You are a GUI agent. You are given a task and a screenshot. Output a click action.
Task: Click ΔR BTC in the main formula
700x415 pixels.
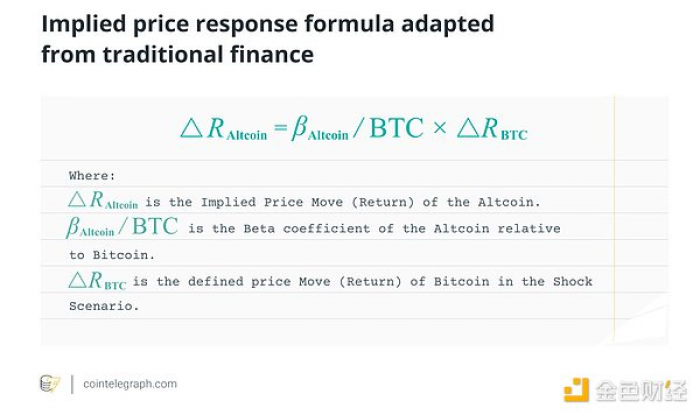(x=492, y=129)
